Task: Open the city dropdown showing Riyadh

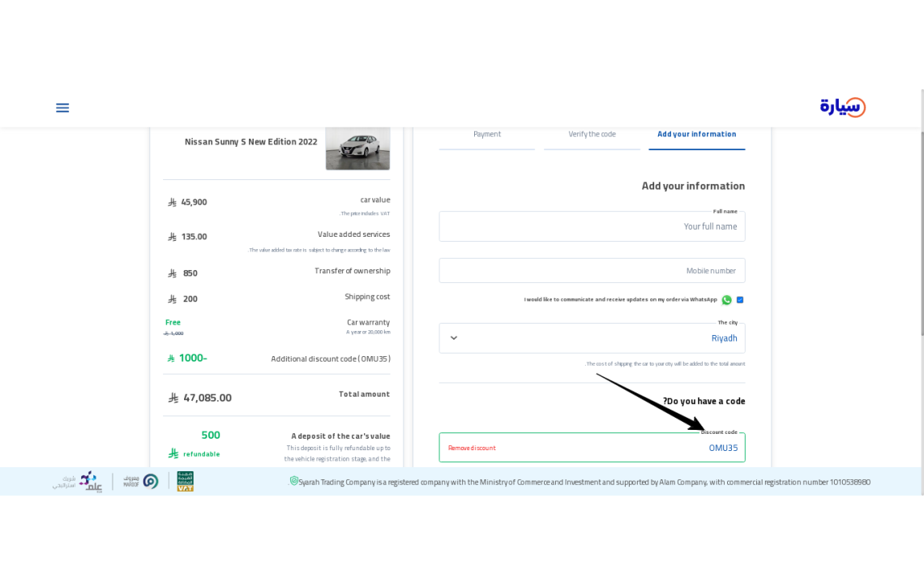Action: pyautogui.click(x=592, y=338)
